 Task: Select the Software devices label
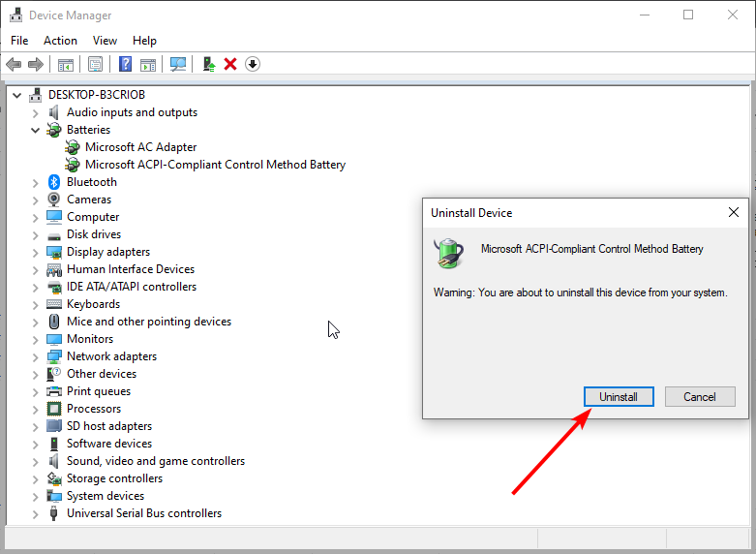109,444
